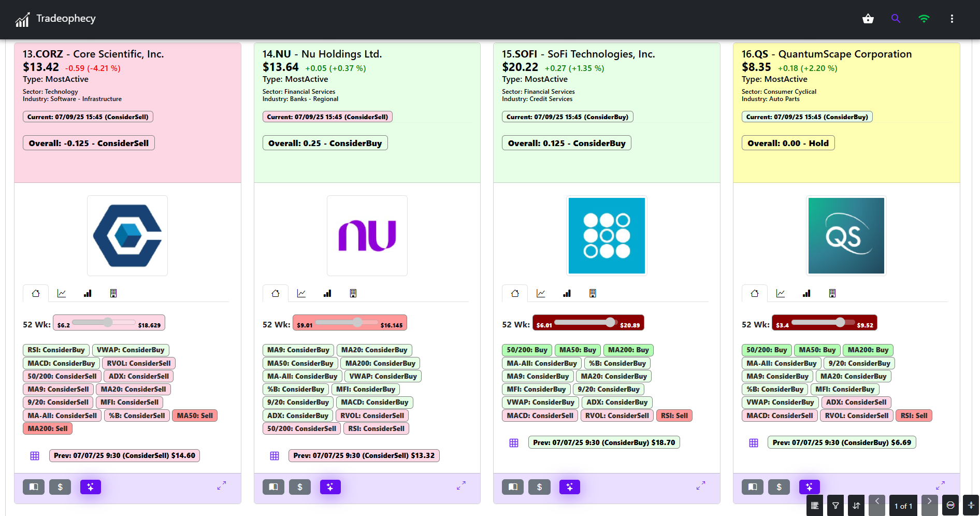980x516 pixels.
Task: Click the Tradeophecy logo
Action: 22,20
